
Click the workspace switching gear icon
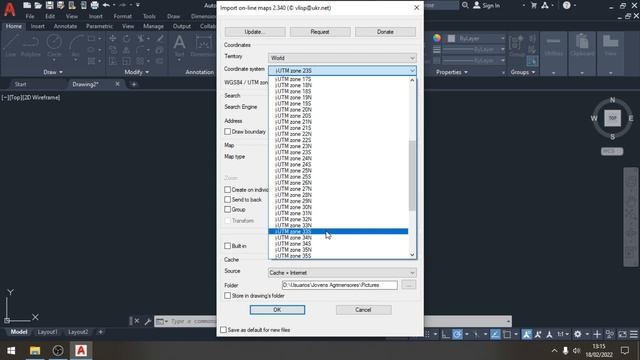coord(578,334)
